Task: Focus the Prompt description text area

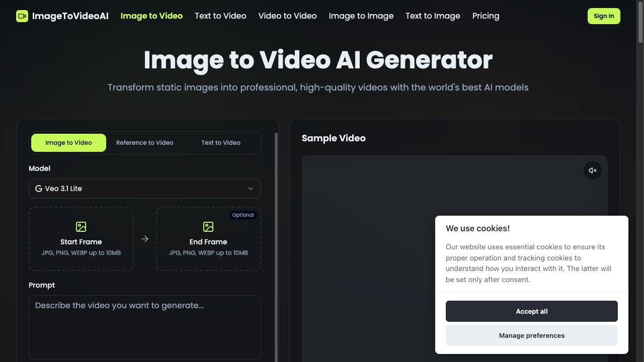Action: (x=145, y=327)
